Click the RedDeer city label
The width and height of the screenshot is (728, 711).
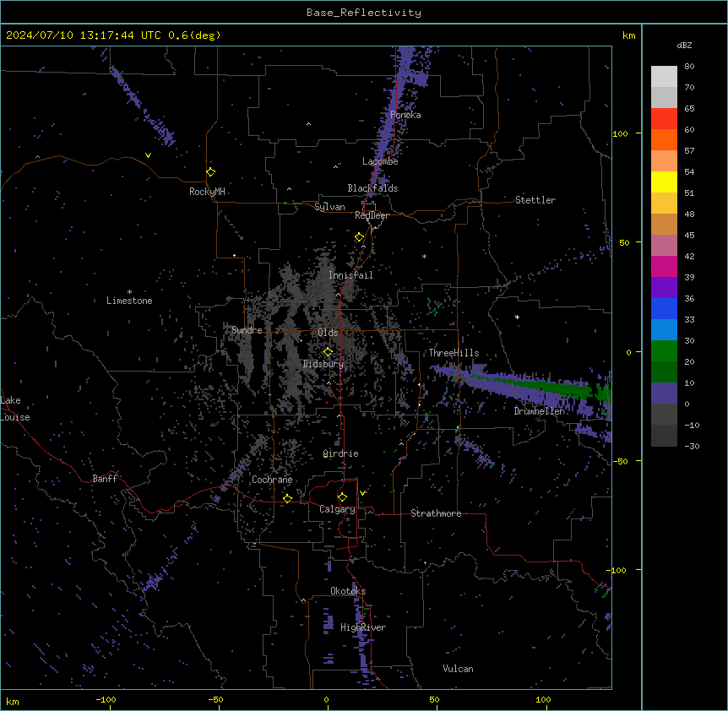[x=372, y=215]
